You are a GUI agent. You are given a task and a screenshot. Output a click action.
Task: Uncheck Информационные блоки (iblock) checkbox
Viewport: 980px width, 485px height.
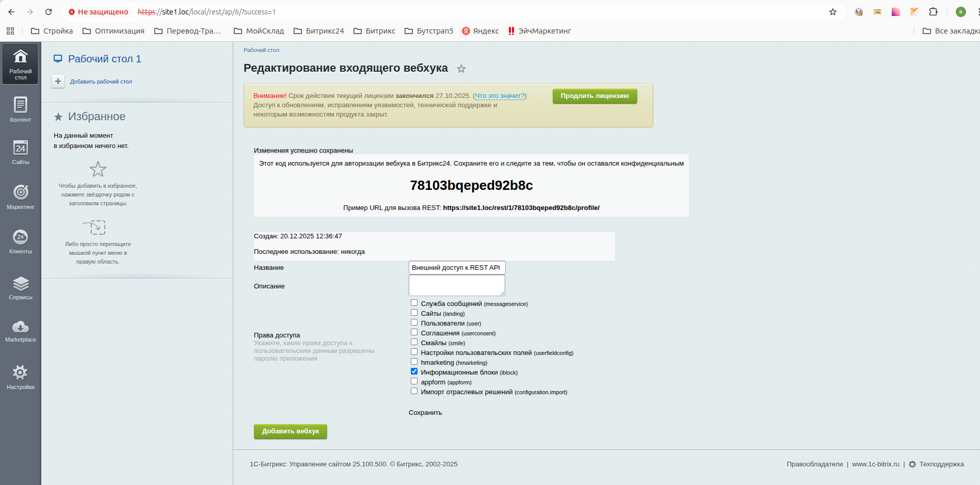(414, 371)
